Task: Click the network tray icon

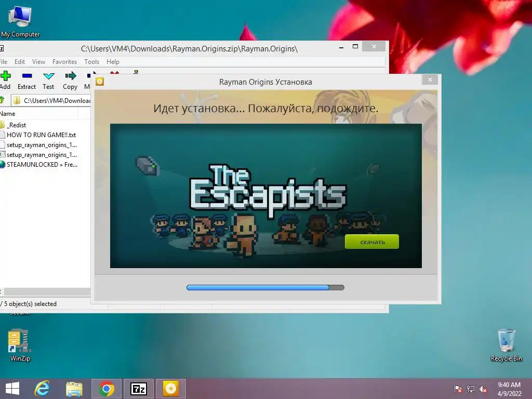Action: coord(471,389)
